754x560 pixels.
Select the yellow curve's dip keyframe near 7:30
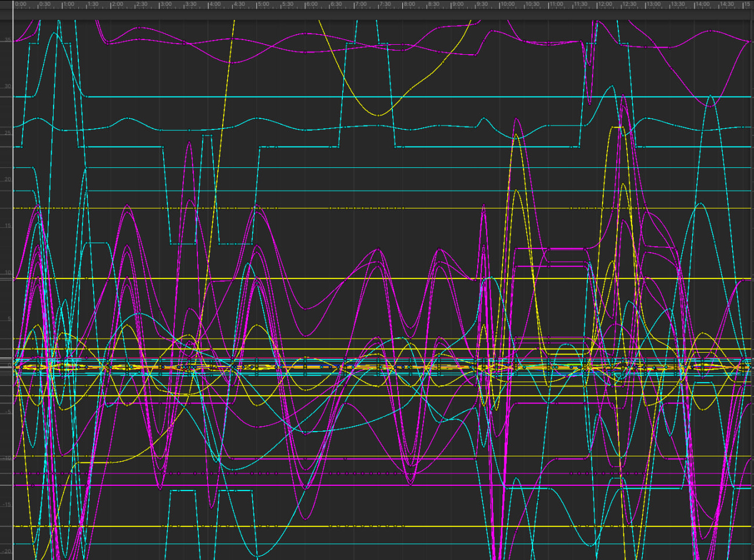(379, 115)
